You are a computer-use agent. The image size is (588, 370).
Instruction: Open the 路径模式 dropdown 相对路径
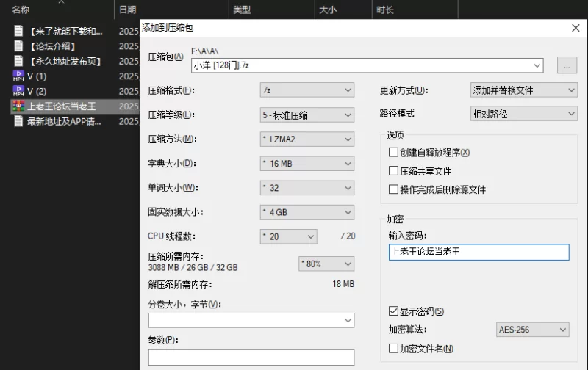(524, 114)
